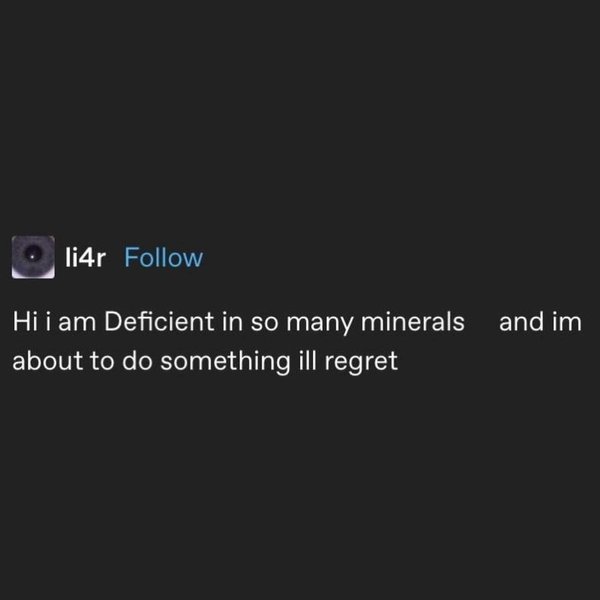Click the dark center of the avatar
The height and width of the screenshot is (600, 600).
34,258
